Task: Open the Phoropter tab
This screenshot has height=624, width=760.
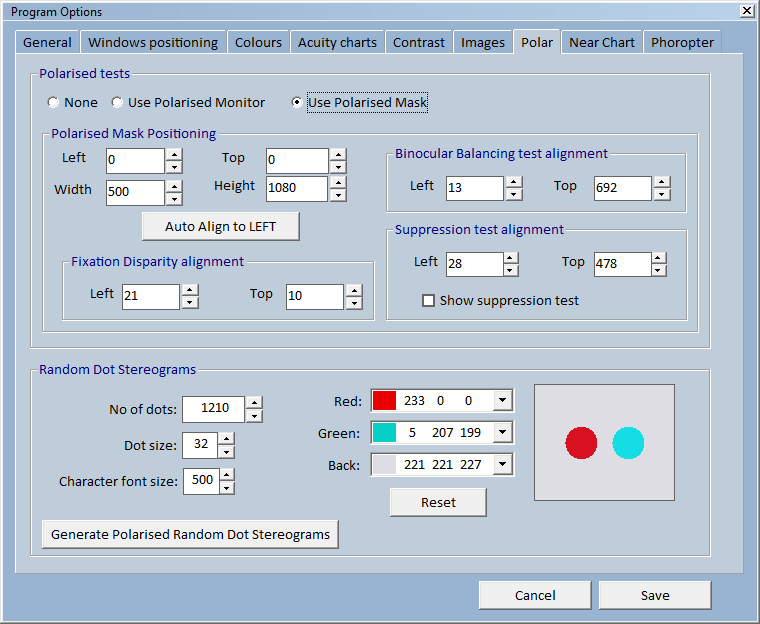Action: pos(682,42)
